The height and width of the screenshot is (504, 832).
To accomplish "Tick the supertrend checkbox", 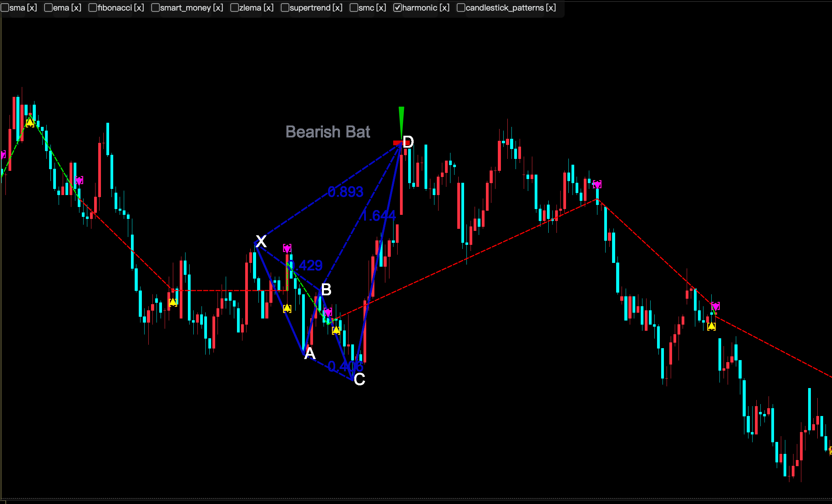I will tap(285, 8).
